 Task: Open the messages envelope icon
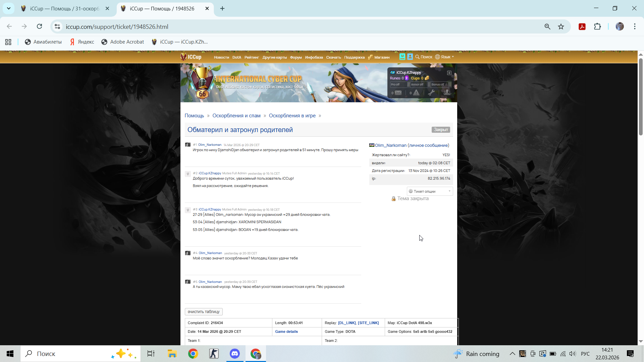coord(398,93)
